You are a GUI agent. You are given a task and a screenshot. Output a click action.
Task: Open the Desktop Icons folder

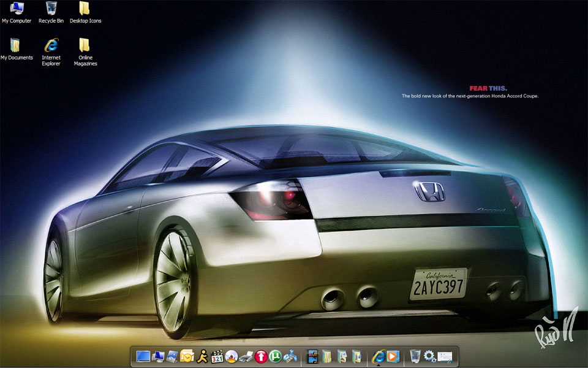coord(86,13)
